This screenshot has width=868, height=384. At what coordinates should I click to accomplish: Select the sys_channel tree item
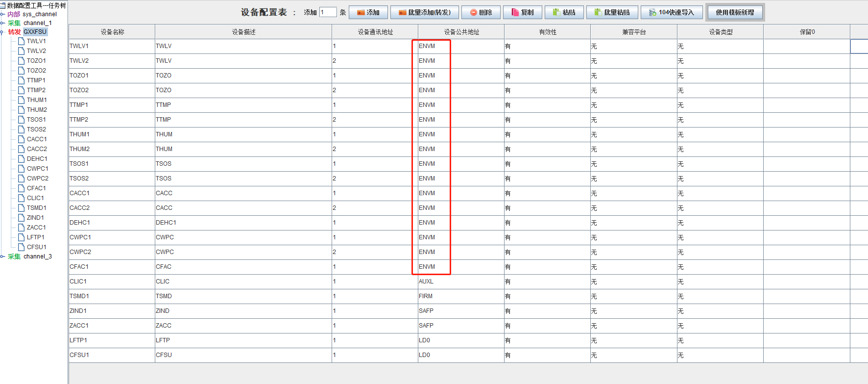pos(40,14)
